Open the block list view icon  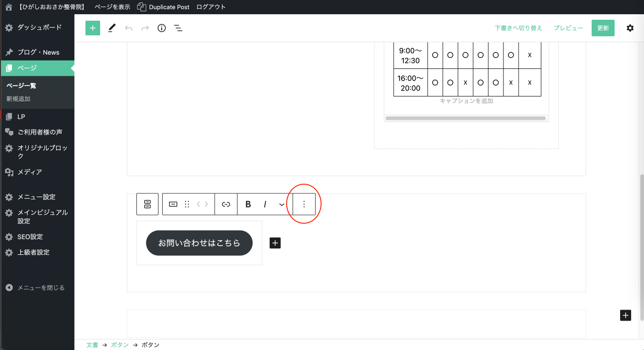pos(178,28)
